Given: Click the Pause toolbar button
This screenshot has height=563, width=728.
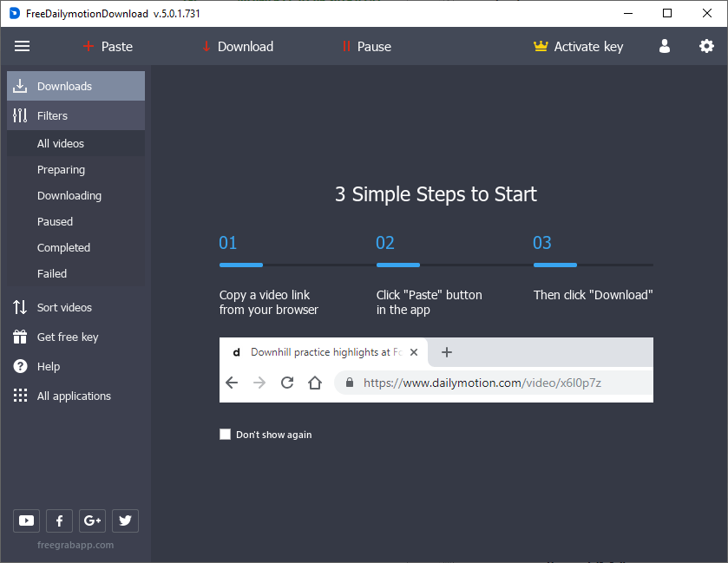Looking at the screenshot, I should pos(367,47).
